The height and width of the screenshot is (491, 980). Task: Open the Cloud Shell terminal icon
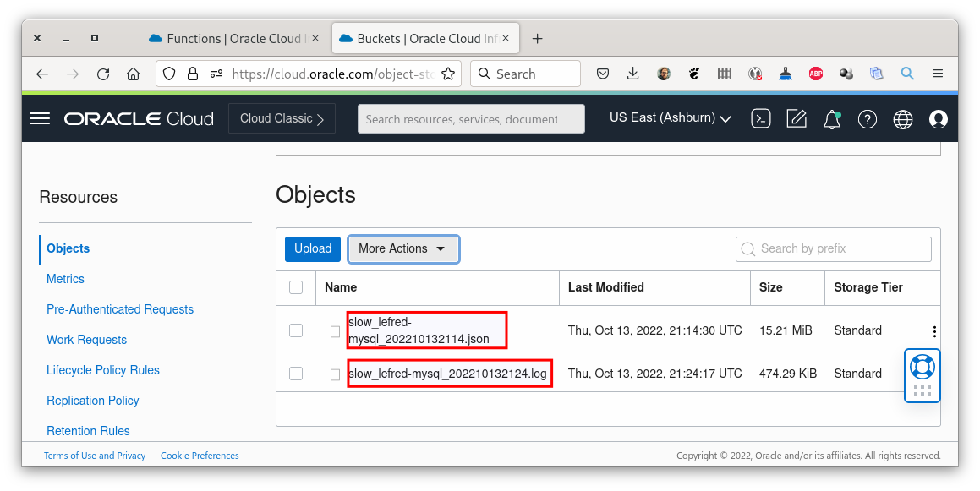(760, 118)
